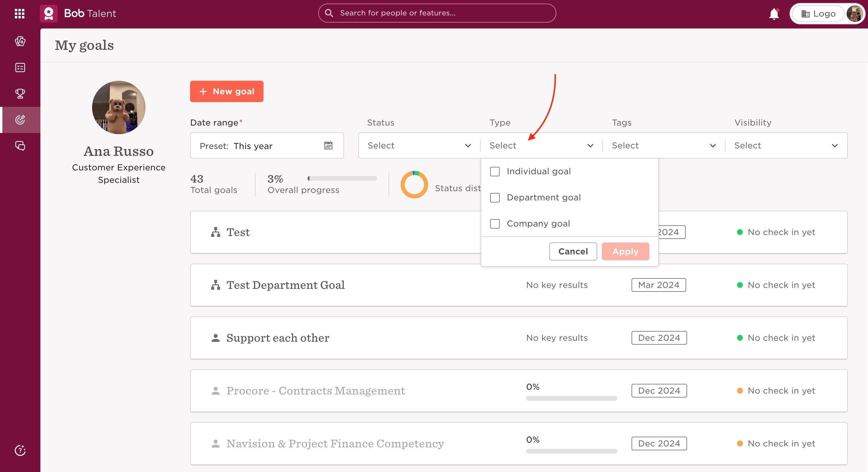The height and width of the screenshot is (472, 868).
Task: Click the Procore goal progress bar
Action: 572,398
